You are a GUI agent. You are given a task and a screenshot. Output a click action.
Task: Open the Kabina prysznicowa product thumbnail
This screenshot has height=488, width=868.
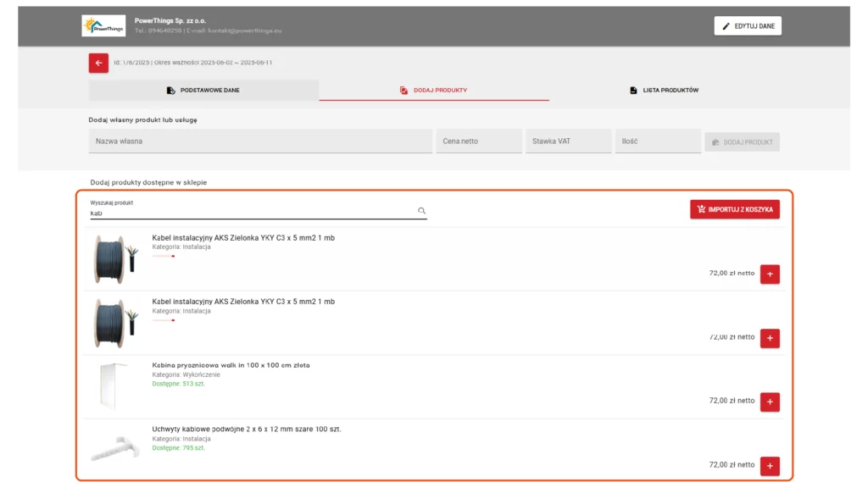113,386
